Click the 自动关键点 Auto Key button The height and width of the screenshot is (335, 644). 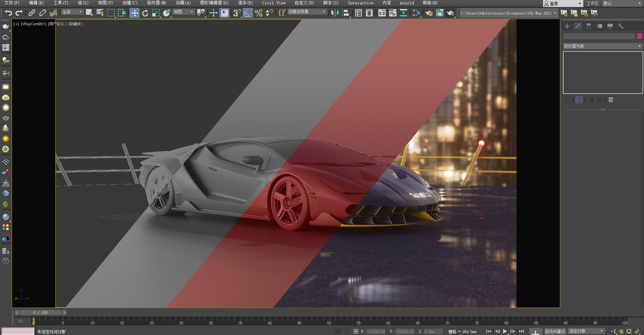tap(555, 331)
